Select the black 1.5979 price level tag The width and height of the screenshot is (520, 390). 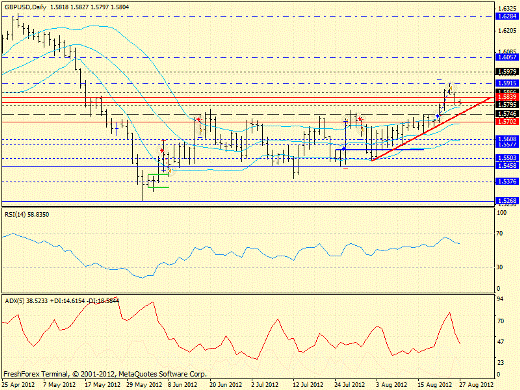(x=507, y=71)
